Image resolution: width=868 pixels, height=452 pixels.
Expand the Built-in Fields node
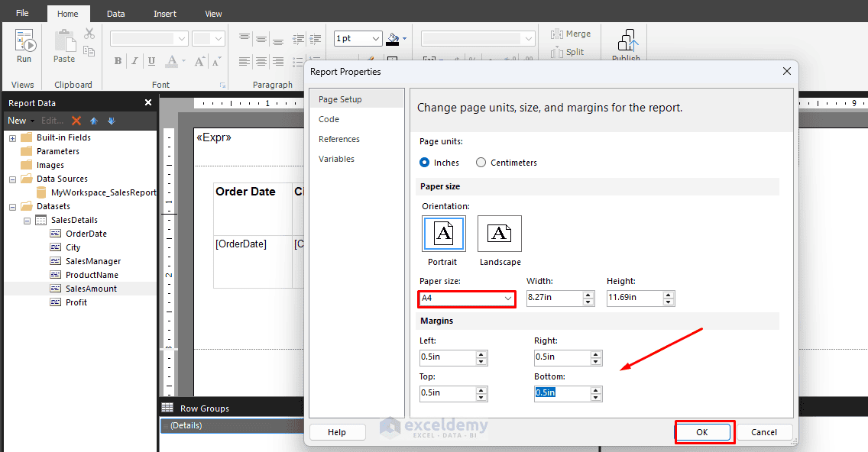(12, 137)
